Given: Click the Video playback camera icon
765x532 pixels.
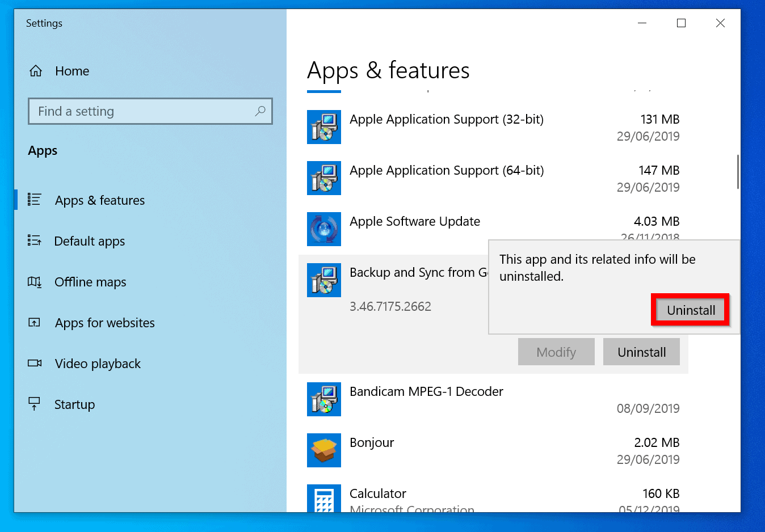Looking at the screenshot, I should click(x=35, y=363).
